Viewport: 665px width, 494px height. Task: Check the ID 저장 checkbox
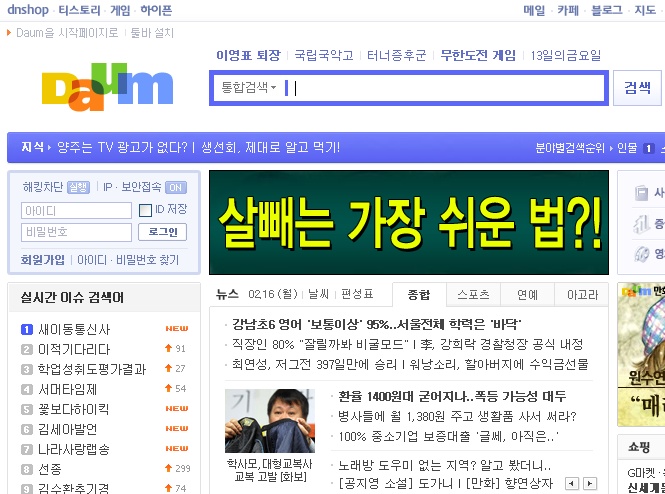pos(145,210)
